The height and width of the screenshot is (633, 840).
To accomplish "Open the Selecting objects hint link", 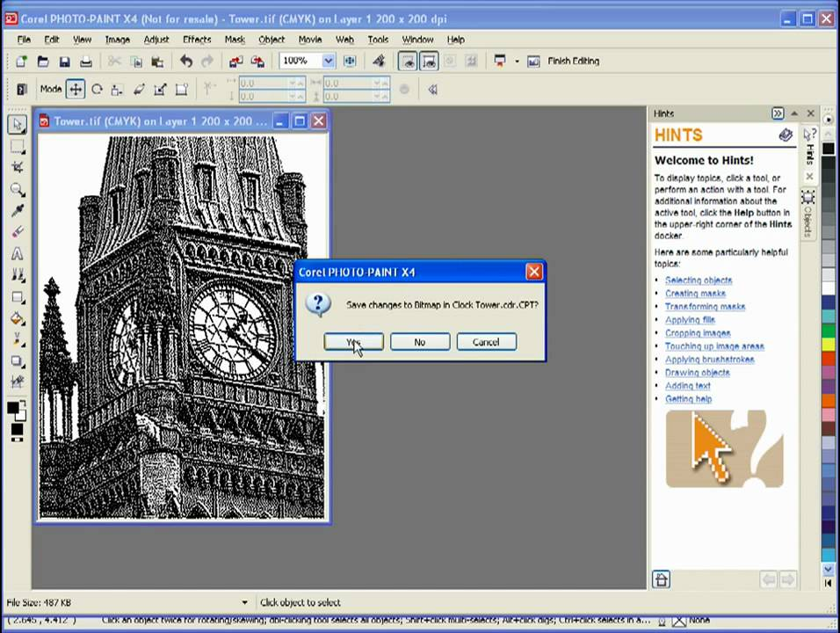I will tap(699, 280).
